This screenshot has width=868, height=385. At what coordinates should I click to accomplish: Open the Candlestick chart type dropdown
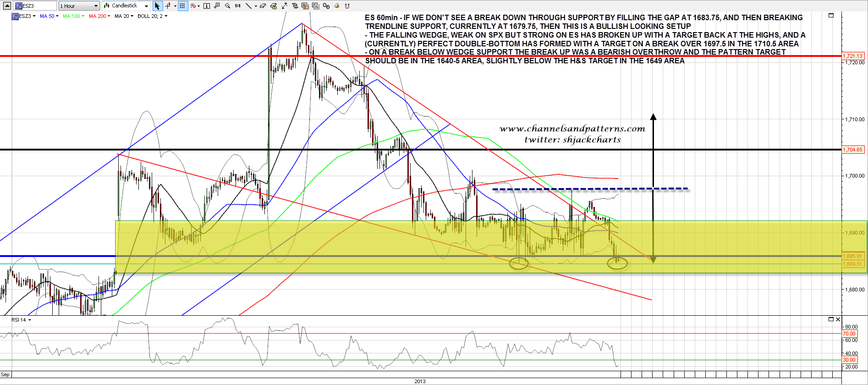tap(126, 6)
